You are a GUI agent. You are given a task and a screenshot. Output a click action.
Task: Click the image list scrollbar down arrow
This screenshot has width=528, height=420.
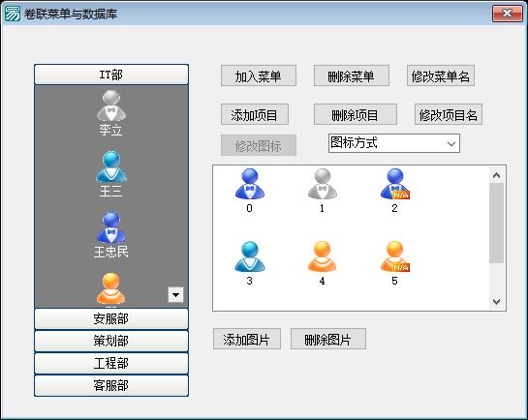tap(496, 301)
